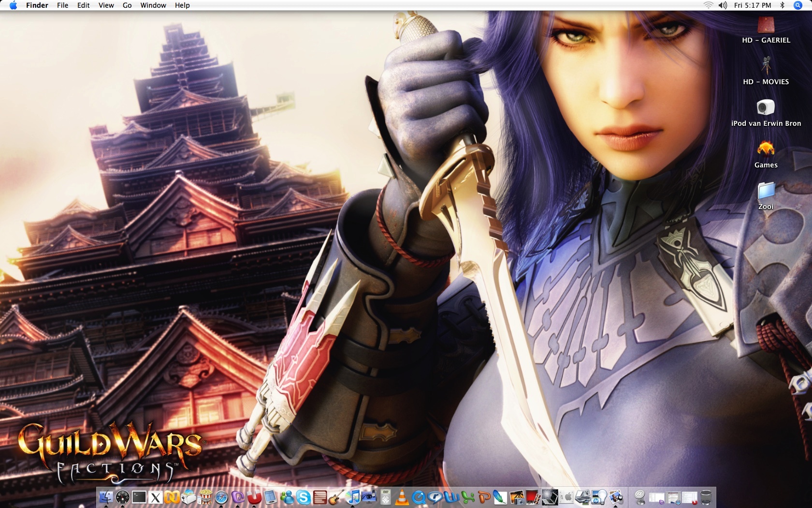
Task: Click the volume speaker menu bar icon
Action: (723, 5)
